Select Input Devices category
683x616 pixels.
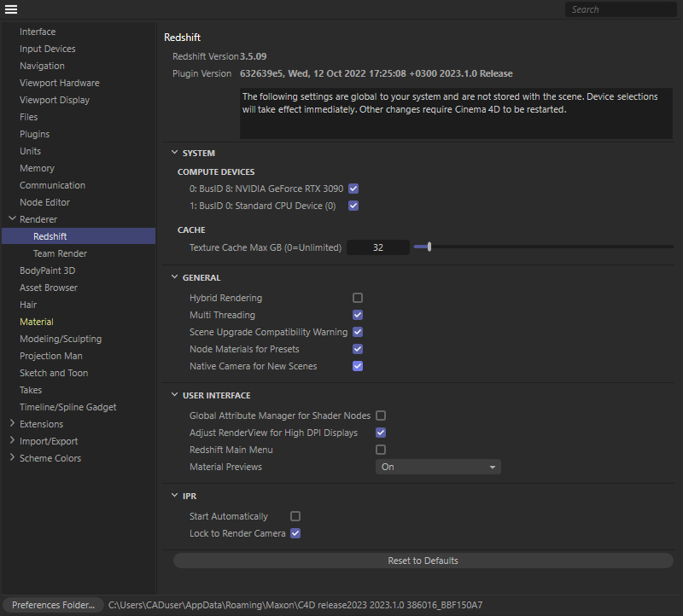pyautogui.click(x=48, y=49)
